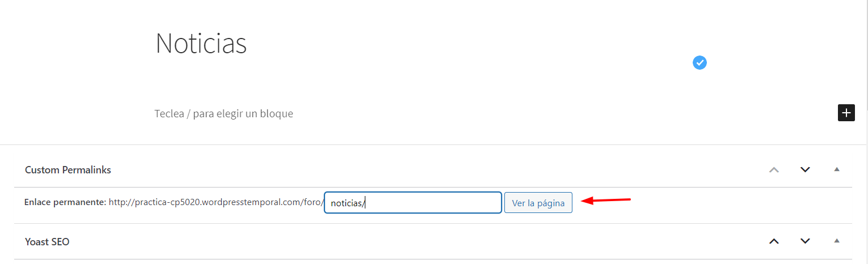Click the vertical scrollbar at the window edge
The width and height of the screenshot is (868, 264).
click(x=865, y=132)
